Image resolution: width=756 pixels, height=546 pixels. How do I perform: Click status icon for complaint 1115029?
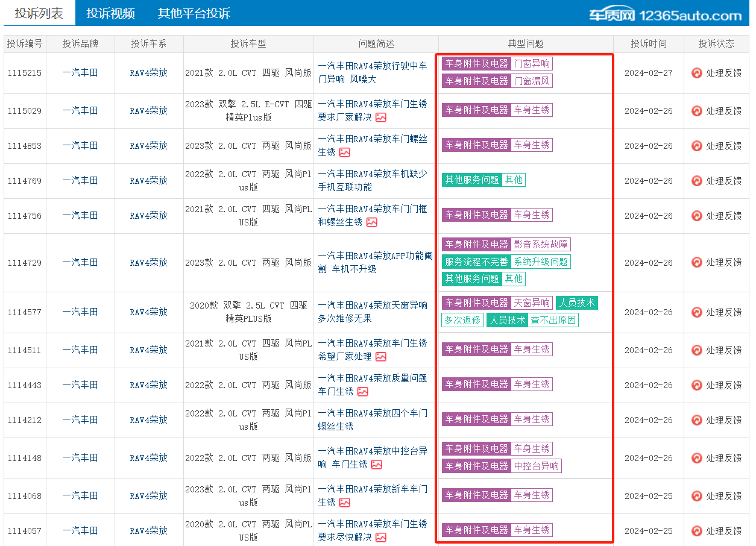[696, 111]
